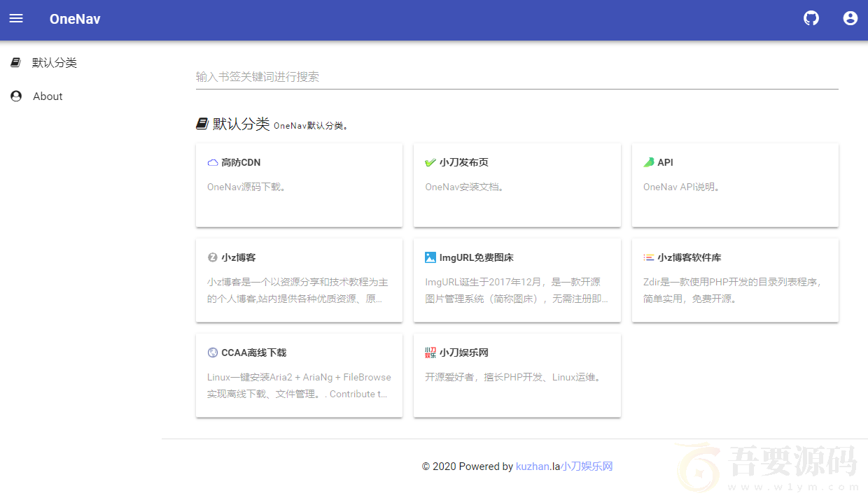The image size is (868, 498).
Task: Follow the 小刀娱乐网 footer link
Action: (587, 467)
